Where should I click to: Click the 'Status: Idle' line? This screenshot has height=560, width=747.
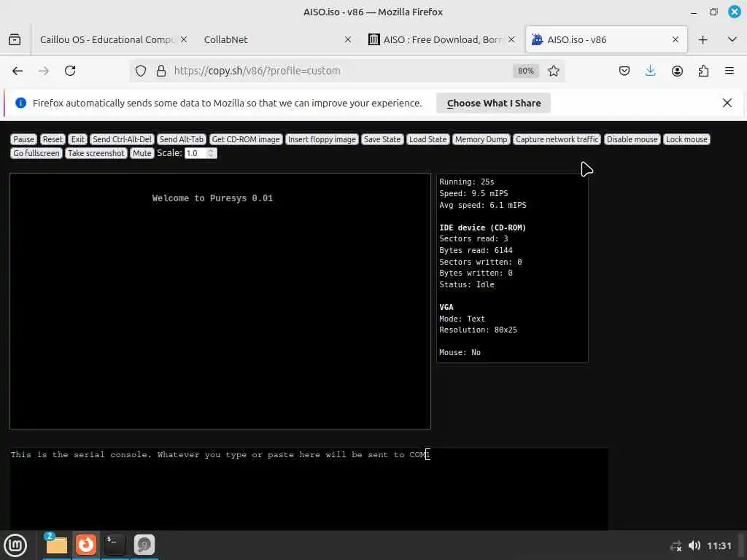point(467,284)
